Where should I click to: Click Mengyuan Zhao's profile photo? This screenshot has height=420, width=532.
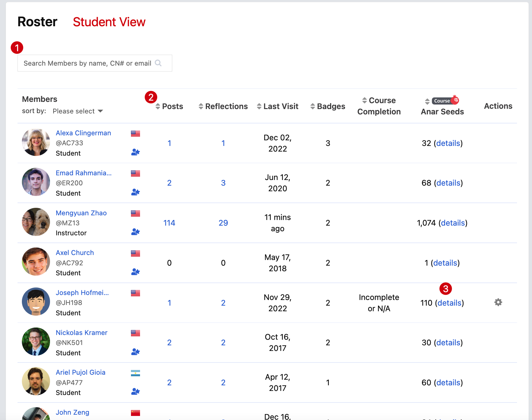click(36, 222)
